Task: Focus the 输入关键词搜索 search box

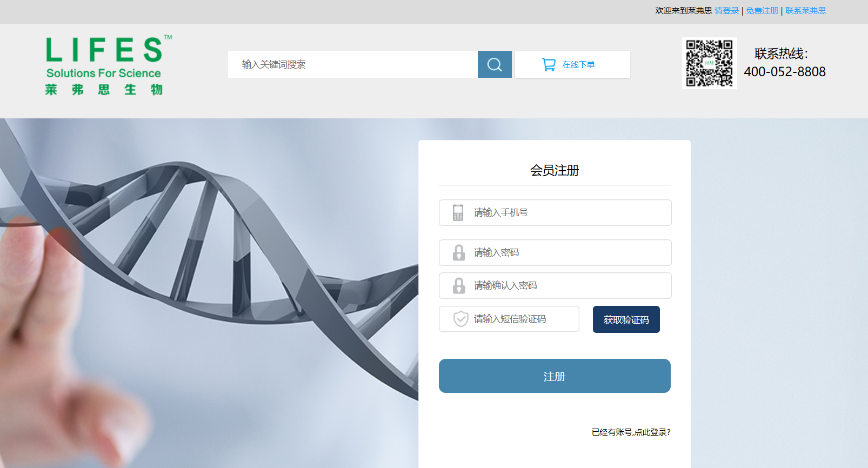Action: tap(353, 64)
